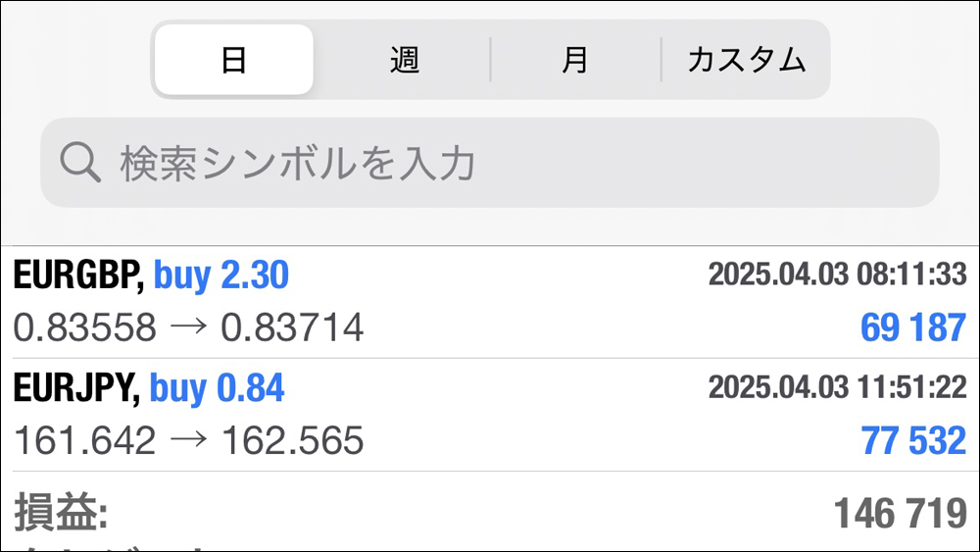Select the EURGBP open price 0.83558
Screen dimensions: 980x552
(84, 327)
